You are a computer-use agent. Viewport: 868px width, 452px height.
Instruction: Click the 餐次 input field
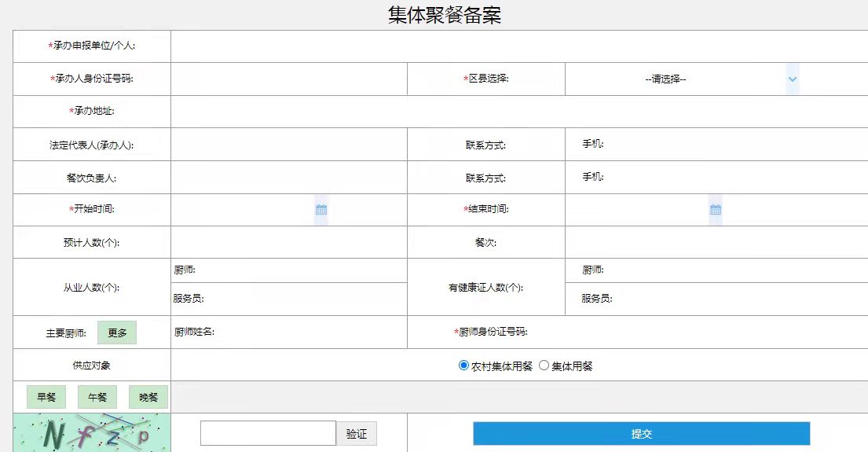(715, 242)
